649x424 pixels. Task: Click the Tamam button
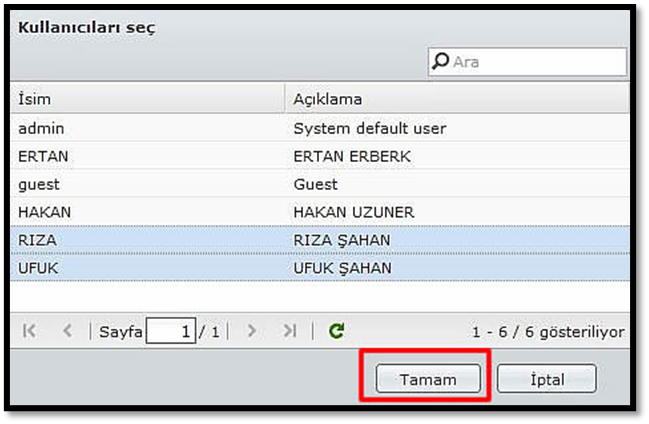[428, 379]
